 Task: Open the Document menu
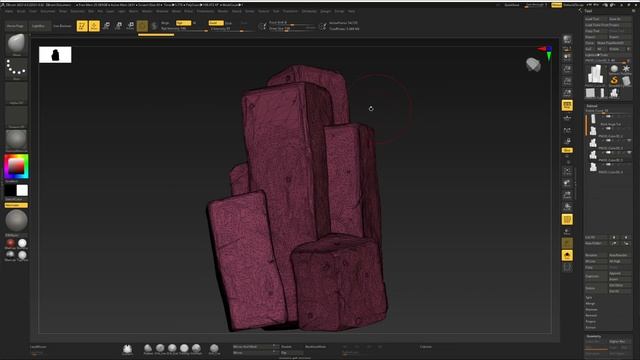tap(47, 11)
